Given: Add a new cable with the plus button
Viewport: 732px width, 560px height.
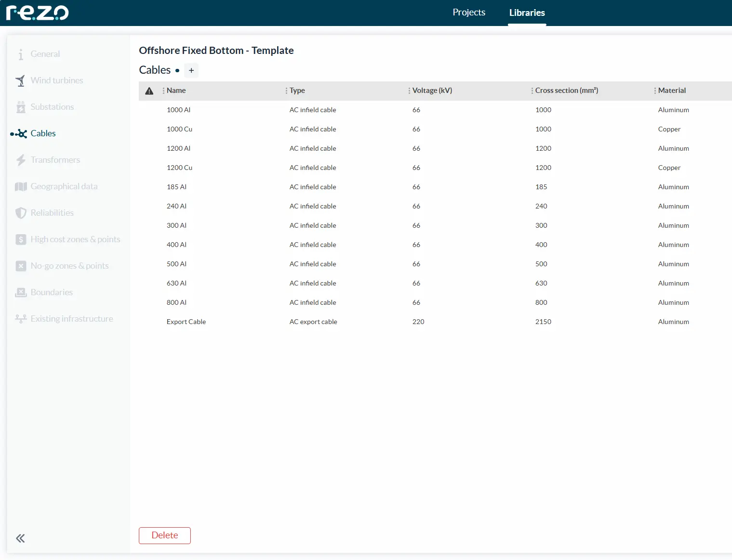Looking at the screenshot, I should (x=191, y=70).
